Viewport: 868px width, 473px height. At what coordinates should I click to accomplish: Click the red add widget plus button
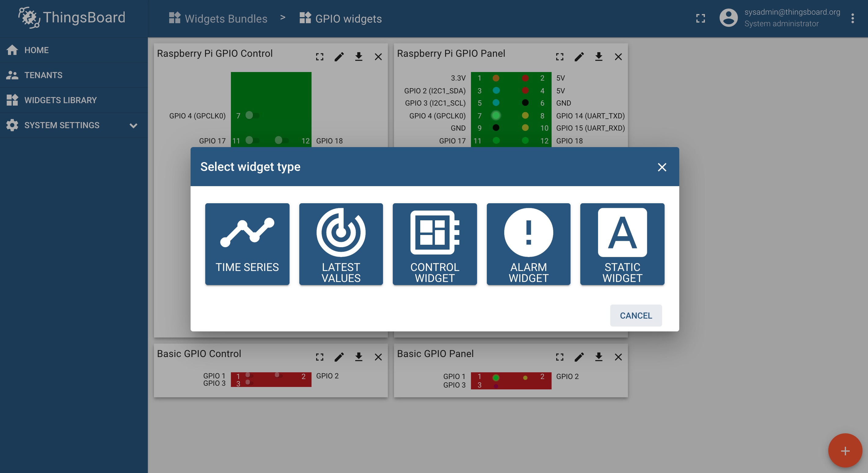coord(845,450)
